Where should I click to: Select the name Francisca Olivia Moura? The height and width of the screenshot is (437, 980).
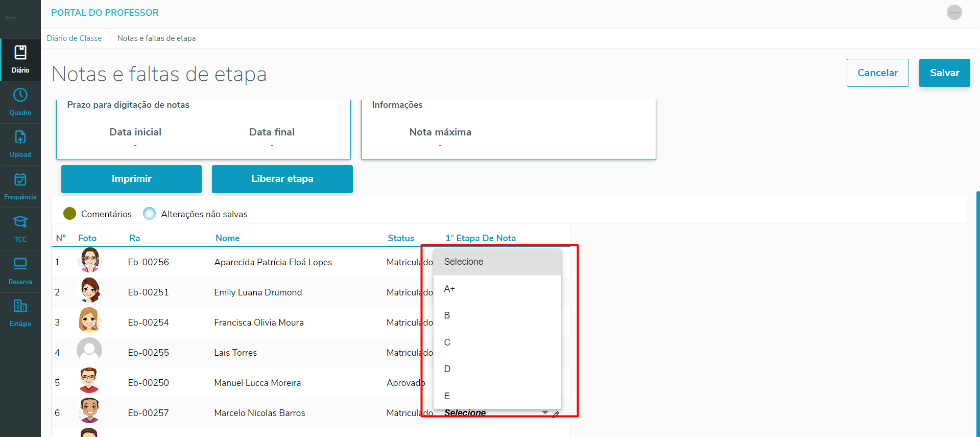click(x=259, y=323)
